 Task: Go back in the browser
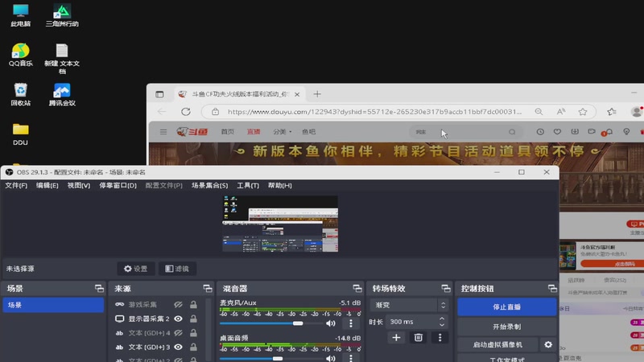point(162,112)
